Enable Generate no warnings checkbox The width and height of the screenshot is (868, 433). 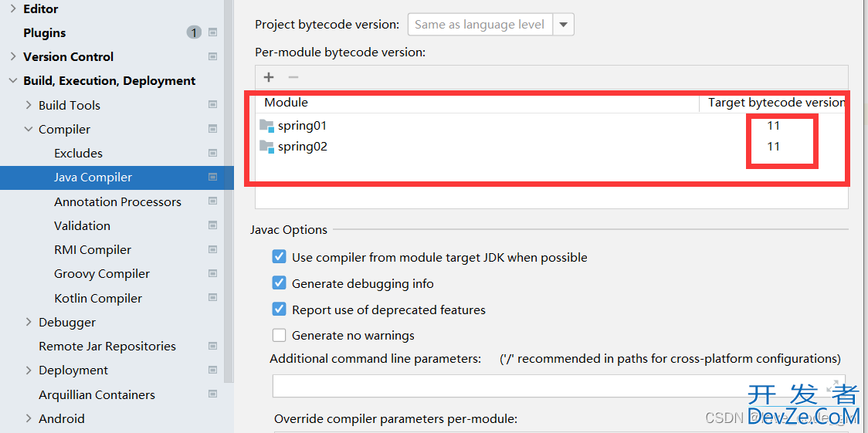click(279, 335)
